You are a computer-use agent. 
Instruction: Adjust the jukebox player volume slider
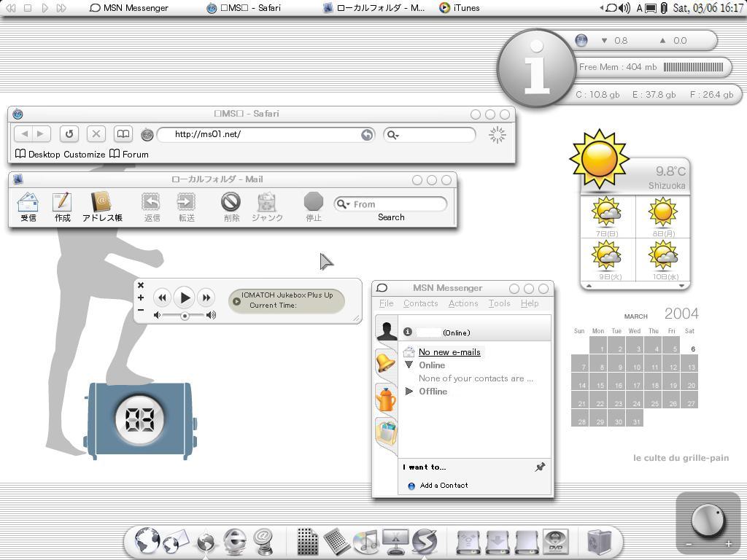[x=185, y=315]
